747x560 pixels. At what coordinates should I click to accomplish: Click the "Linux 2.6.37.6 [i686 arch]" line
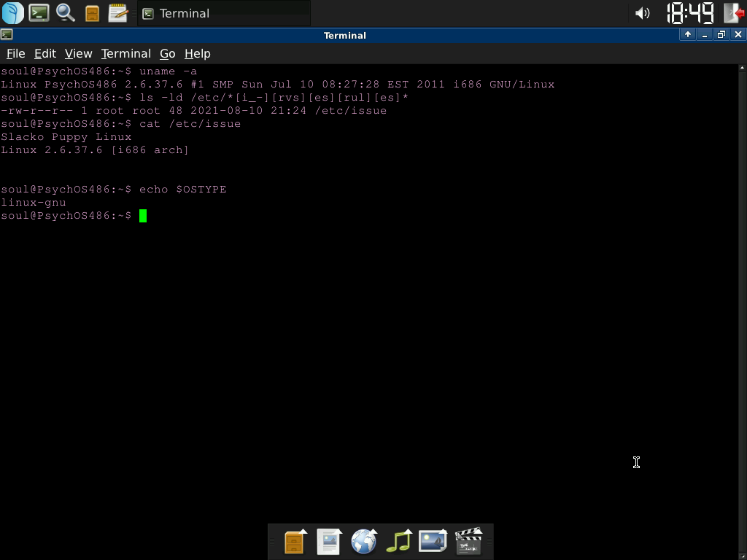pyautogui.click(x=95, y=150)
